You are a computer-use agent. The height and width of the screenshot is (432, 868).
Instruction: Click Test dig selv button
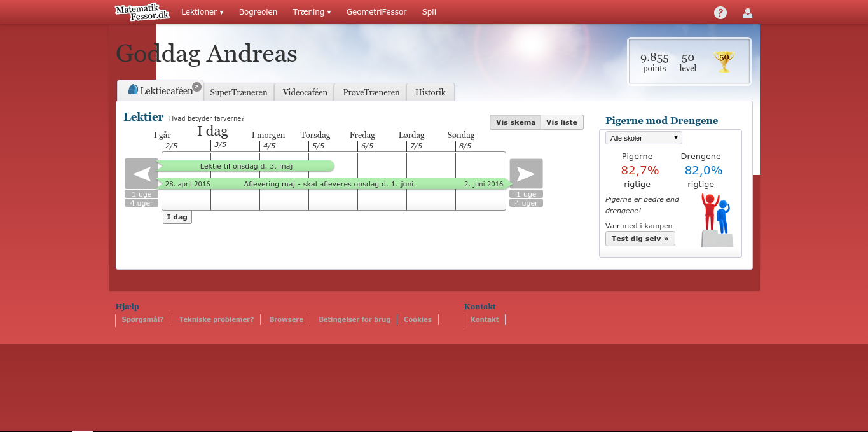(640, 239)
